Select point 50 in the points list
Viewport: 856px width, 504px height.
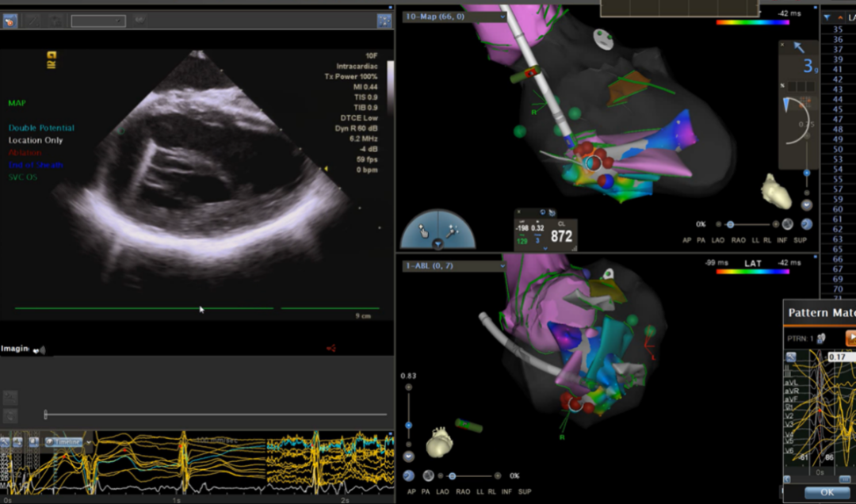pos(838,149)
